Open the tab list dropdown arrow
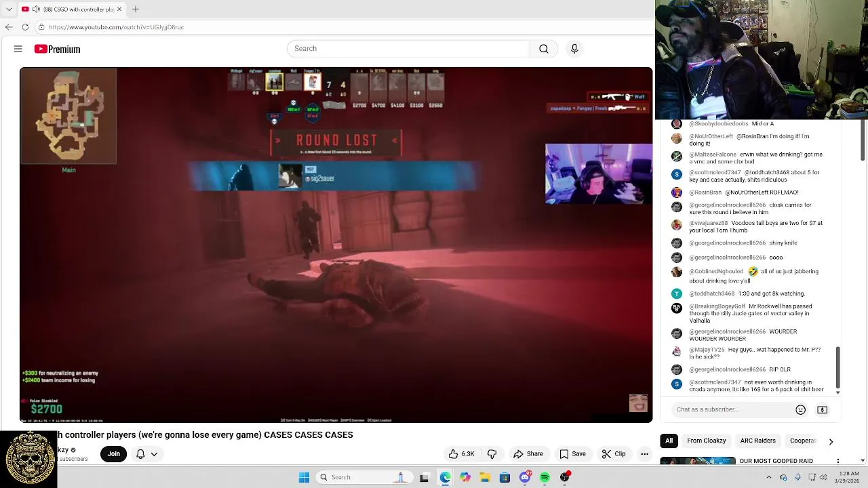 click(9, 9)
